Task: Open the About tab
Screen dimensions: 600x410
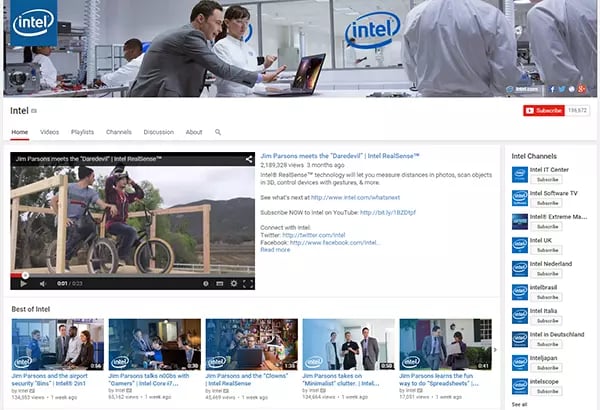Action: click(x=194, y=132)
